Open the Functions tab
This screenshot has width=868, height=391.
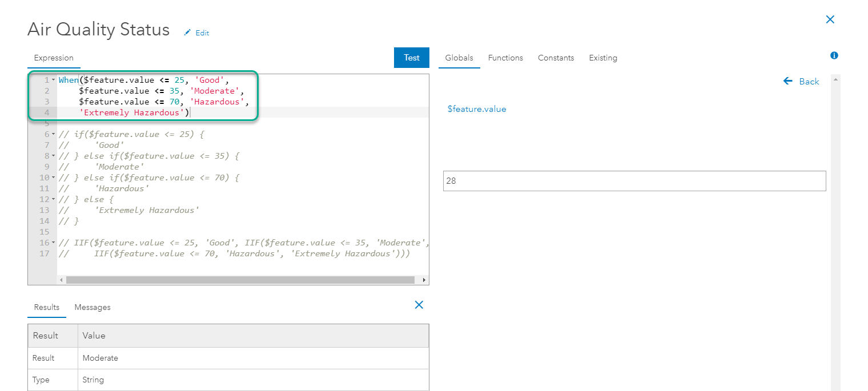click(x=505, y=58)
